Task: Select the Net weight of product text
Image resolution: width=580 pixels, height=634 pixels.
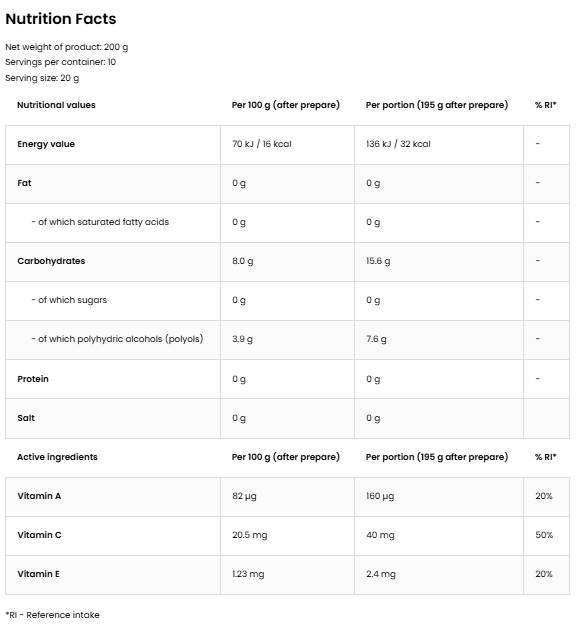Action: click(67, 47)
